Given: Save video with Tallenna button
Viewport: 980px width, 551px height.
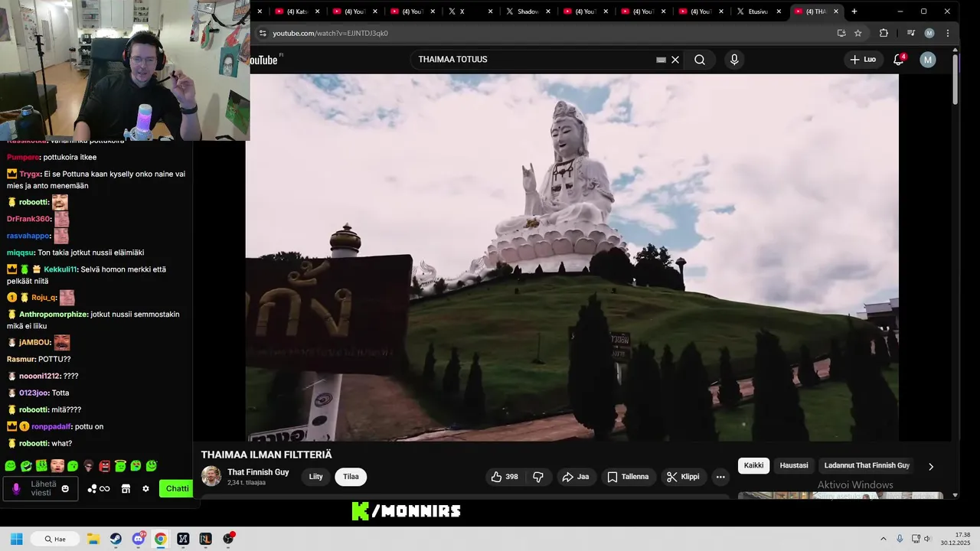Looking at the screenshot, I should point(628,477).
